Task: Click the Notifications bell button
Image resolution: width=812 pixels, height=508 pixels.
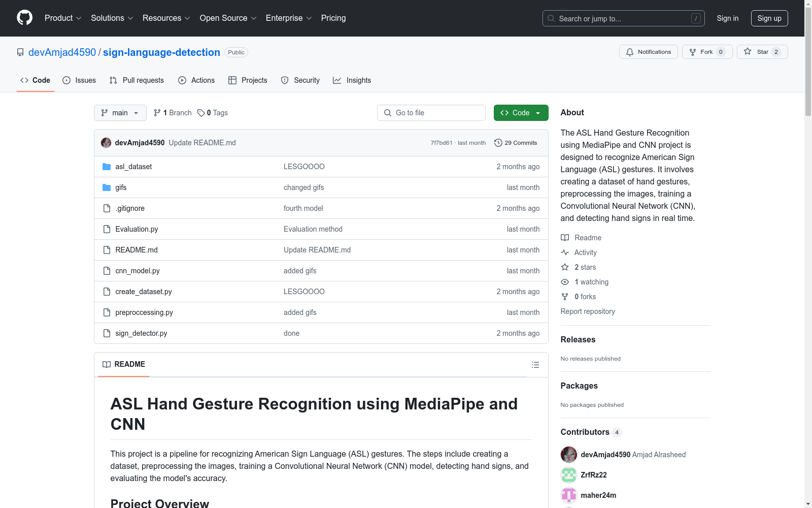Action: coord(648,52)
